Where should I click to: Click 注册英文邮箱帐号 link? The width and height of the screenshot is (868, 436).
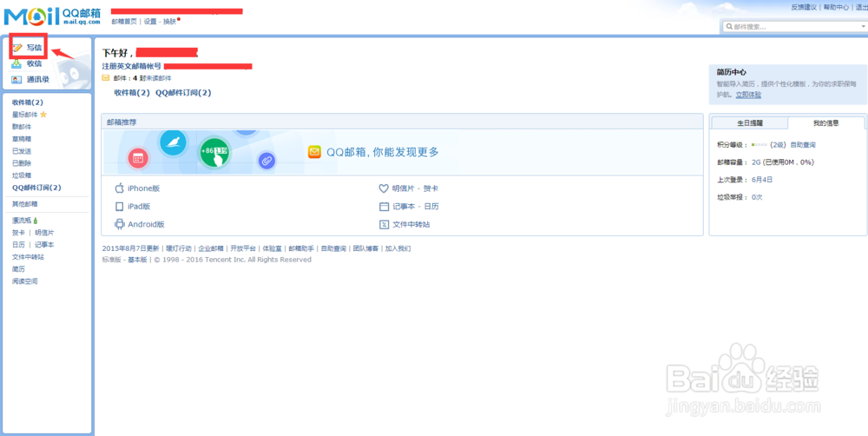click(132, 67)
